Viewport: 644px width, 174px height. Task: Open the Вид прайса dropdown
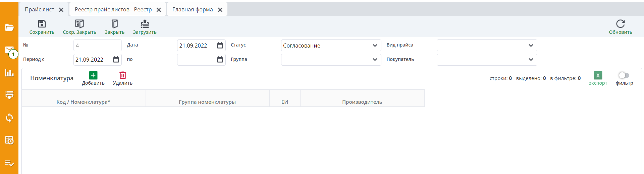pyautogui.click(x=531, y=46)
